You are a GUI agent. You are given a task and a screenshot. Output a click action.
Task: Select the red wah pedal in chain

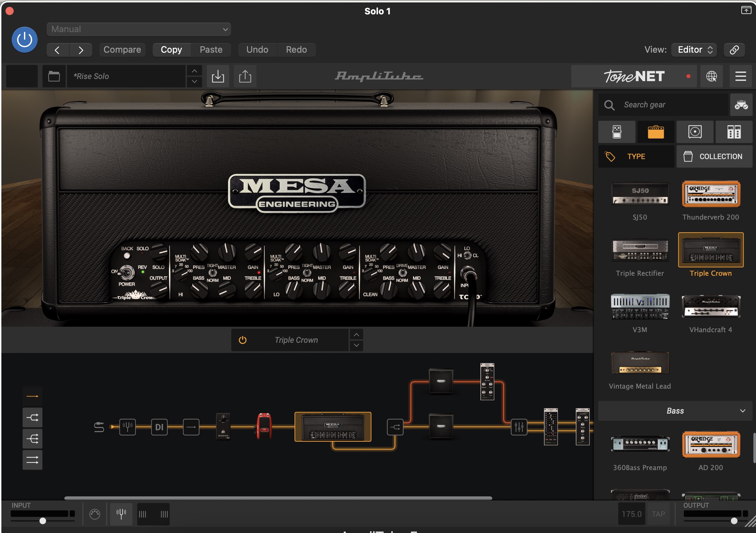264,426
